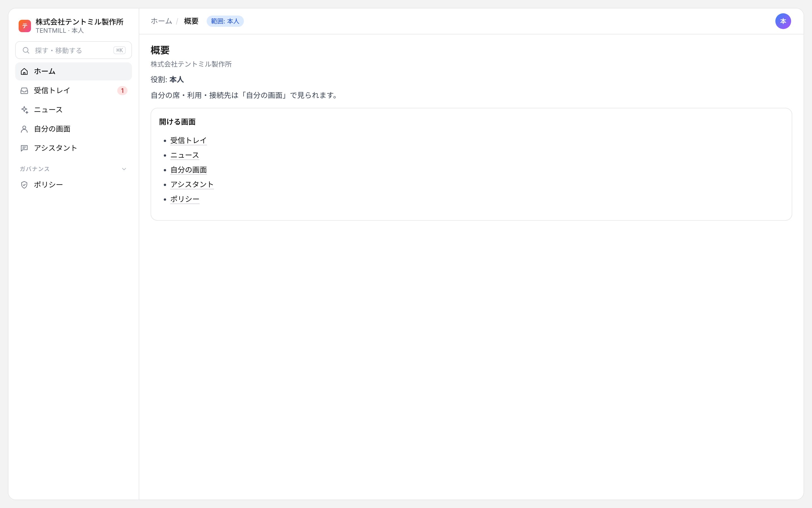The image size is (812, 508).
Task: Click the sparkle icon beside ニュース
Action: (24, 110)
